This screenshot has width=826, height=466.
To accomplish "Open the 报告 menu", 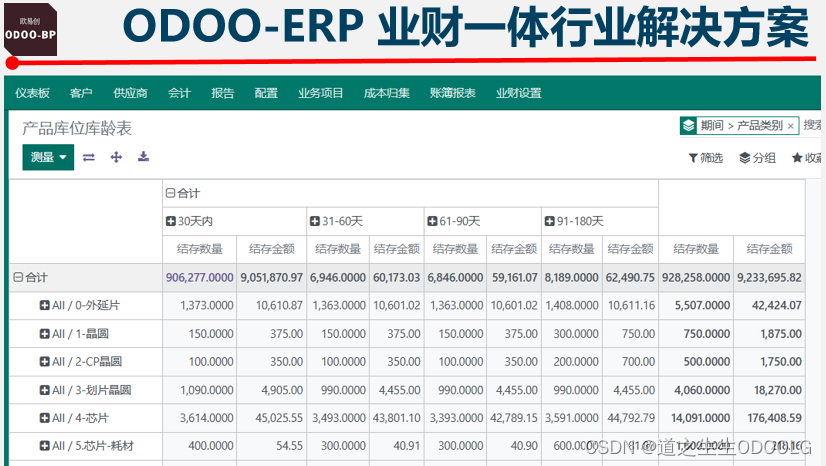I will point(222,93).
